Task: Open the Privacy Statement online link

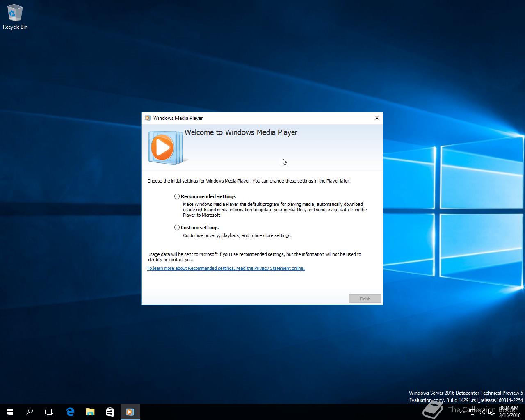Action: (226, 268)
